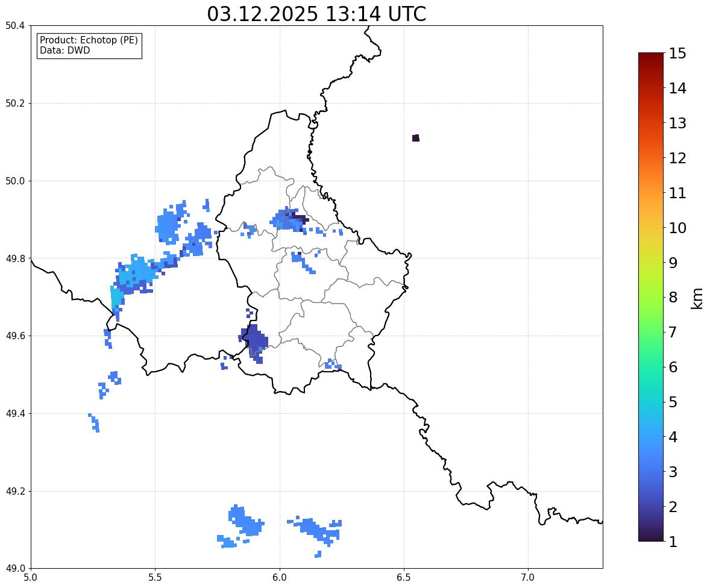
Task: Click the longitude axis label '5.5'
Action: click(x=156, y=578)
